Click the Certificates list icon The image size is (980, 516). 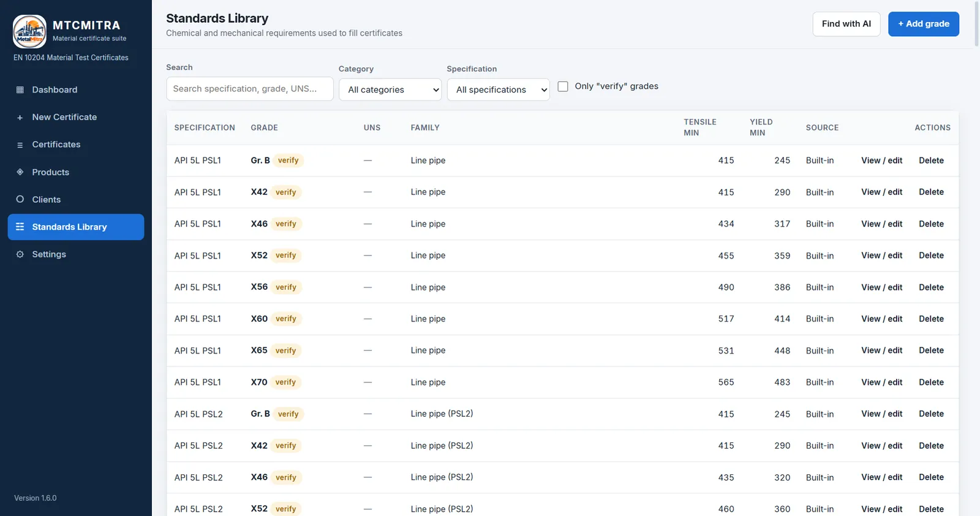click(x=20, y=145)
